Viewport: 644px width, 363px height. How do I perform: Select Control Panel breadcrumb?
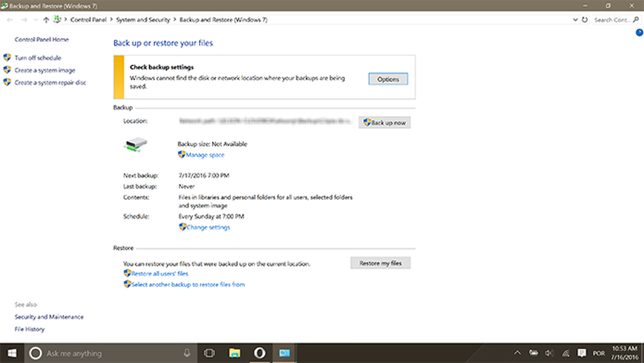coord(88,20)
